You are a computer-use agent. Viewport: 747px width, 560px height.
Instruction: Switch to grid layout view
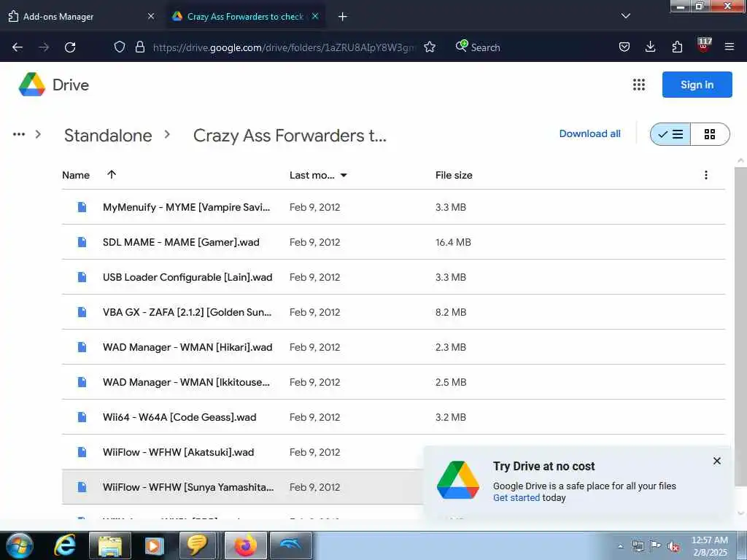[x=710, y=134]
